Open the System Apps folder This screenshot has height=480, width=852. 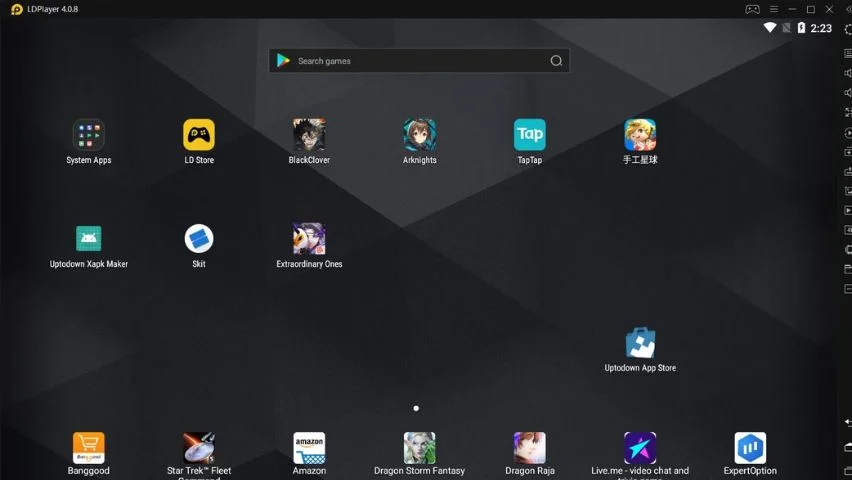coord(89,135)
